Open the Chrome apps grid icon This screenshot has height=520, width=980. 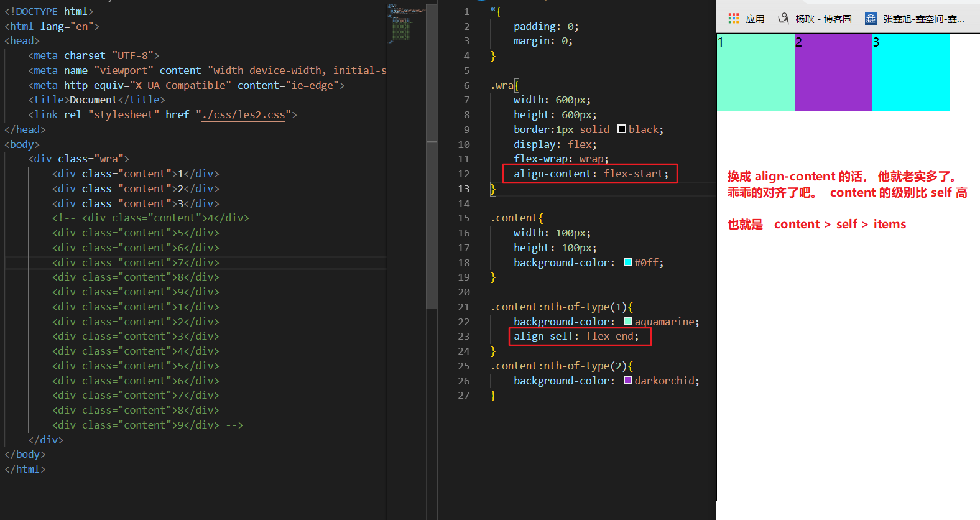point(734,19)
